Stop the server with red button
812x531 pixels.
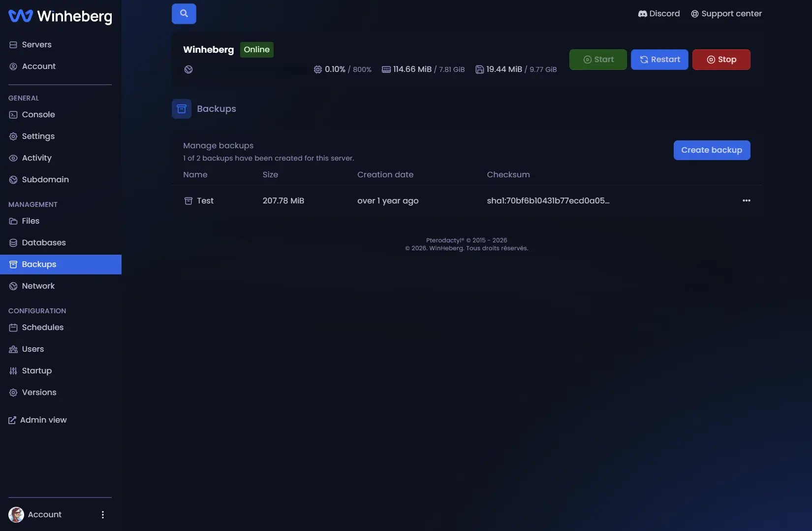coord(721,60)
